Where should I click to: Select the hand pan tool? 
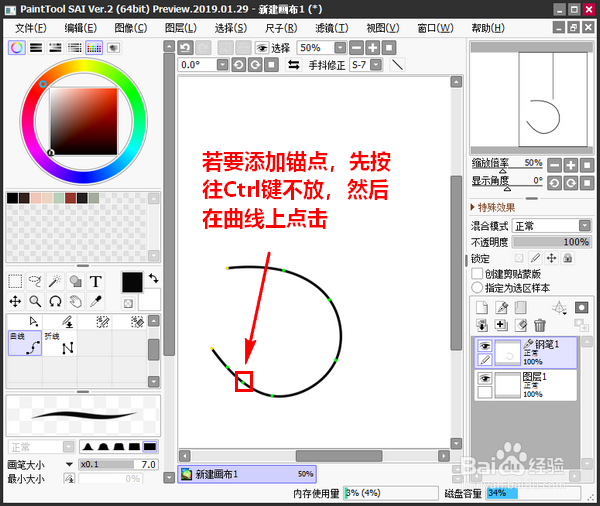coord(75,302)
